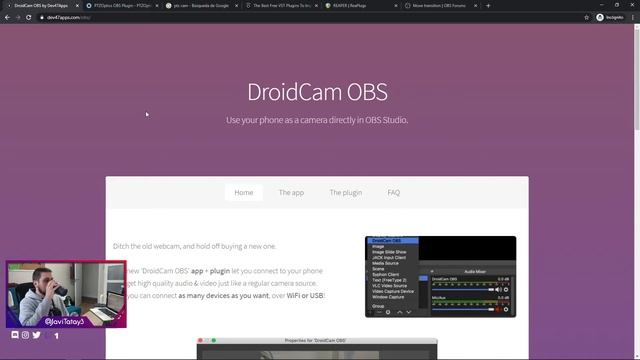Click the address bar showing dev47apps.com

(x=310, y=18)
